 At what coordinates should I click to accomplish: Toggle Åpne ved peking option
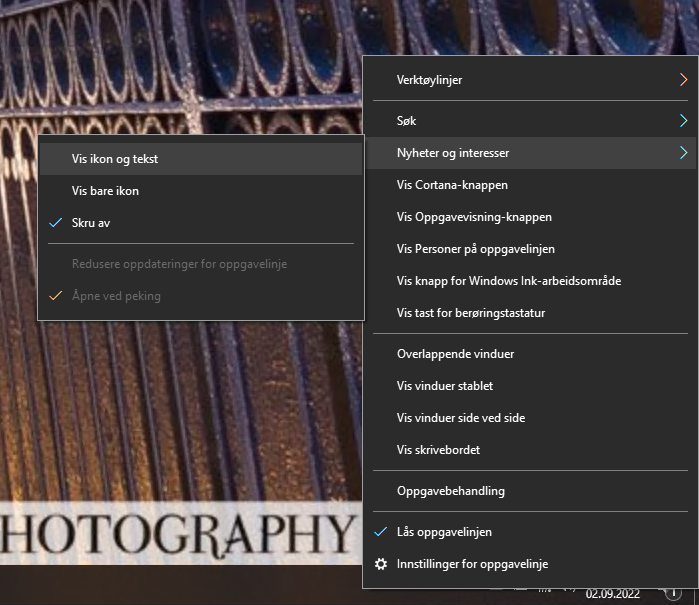201,296
